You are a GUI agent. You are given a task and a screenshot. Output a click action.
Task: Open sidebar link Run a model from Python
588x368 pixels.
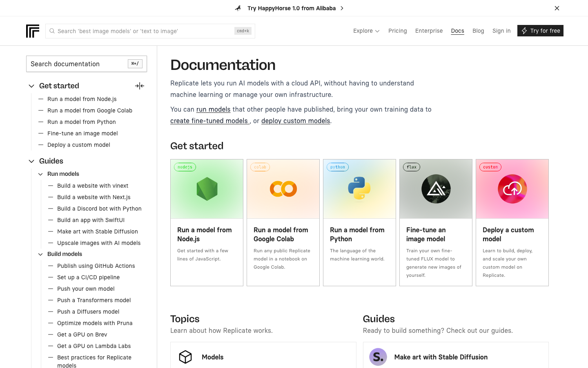(x=82, y=122)
